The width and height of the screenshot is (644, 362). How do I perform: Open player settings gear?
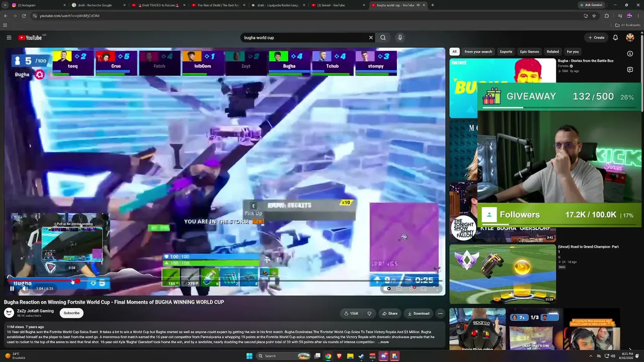[412, 289]
